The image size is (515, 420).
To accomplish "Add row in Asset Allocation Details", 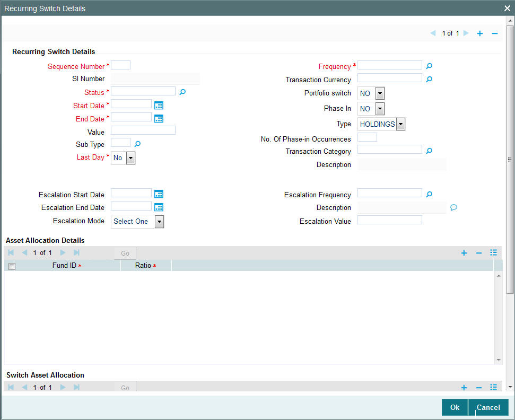I will (x=464, y=253).
